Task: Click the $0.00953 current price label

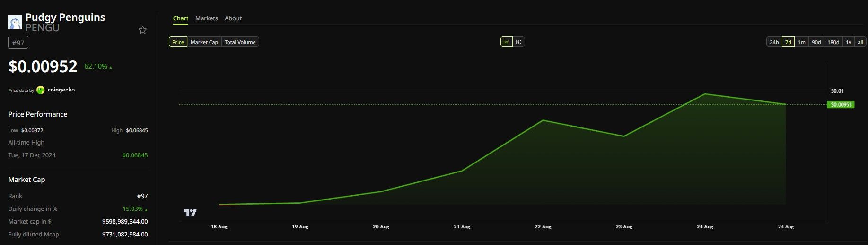Action: point(841,105)
